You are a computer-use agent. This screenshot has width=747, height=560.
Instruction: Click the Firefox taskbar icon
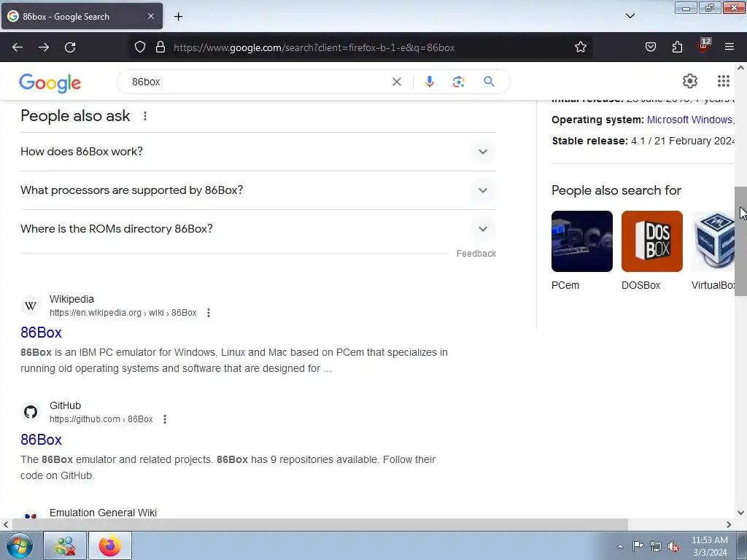(110, 545)
